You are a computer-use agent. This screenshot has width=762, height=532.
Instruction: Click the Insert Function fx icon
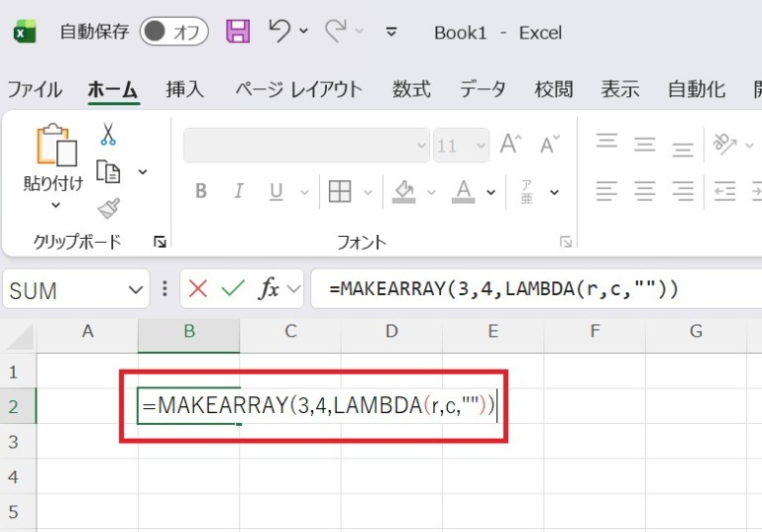(270, 288)
